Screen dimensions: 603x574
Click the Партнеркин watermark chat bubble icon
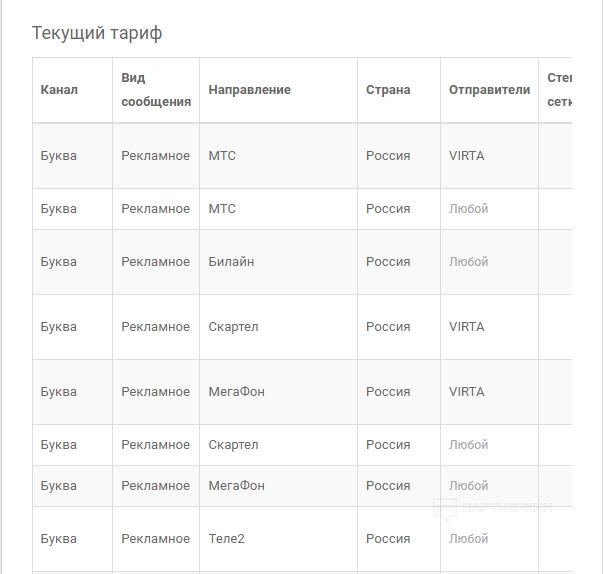tap(445, 508)
